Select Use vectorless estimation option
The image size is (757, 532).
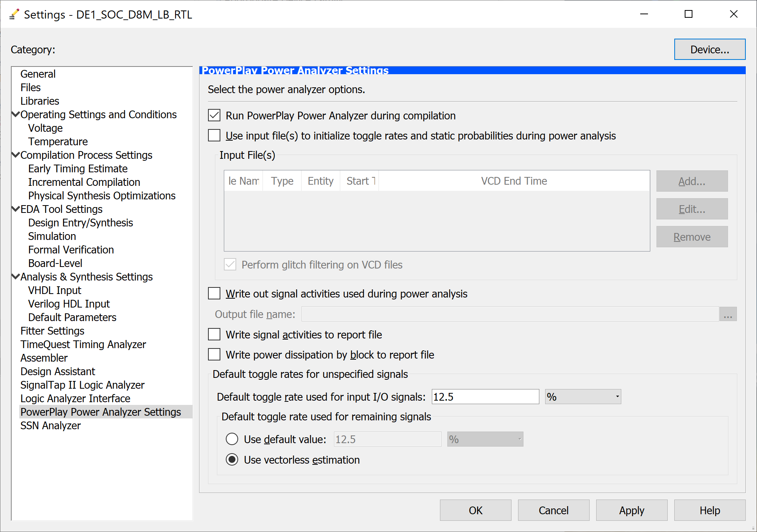pos(232,460)
